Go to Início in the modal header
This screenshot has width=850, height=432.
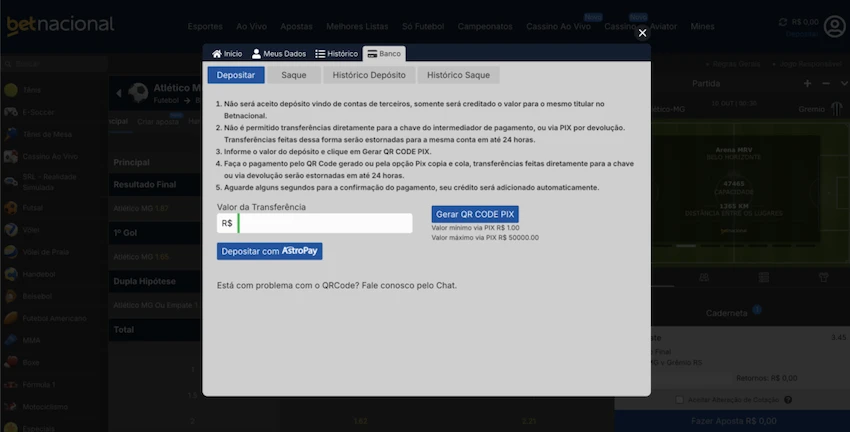point(227,54)
